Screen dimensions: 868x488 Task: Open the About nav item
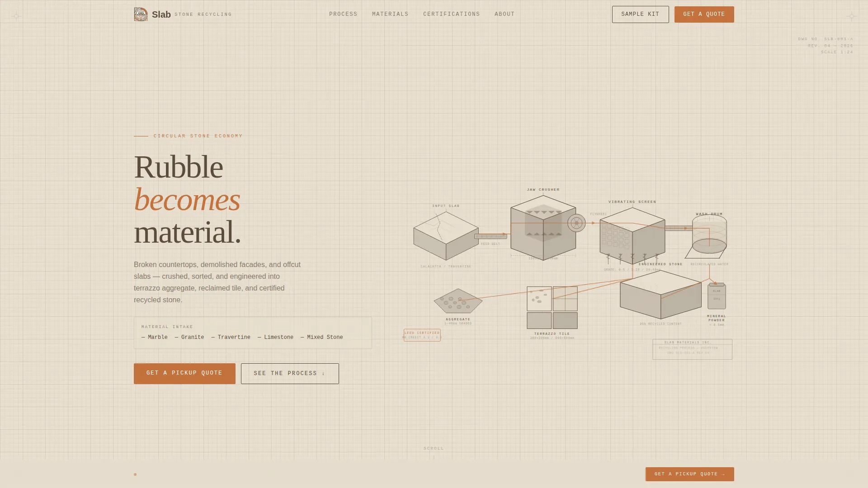(x=505, y=14)
